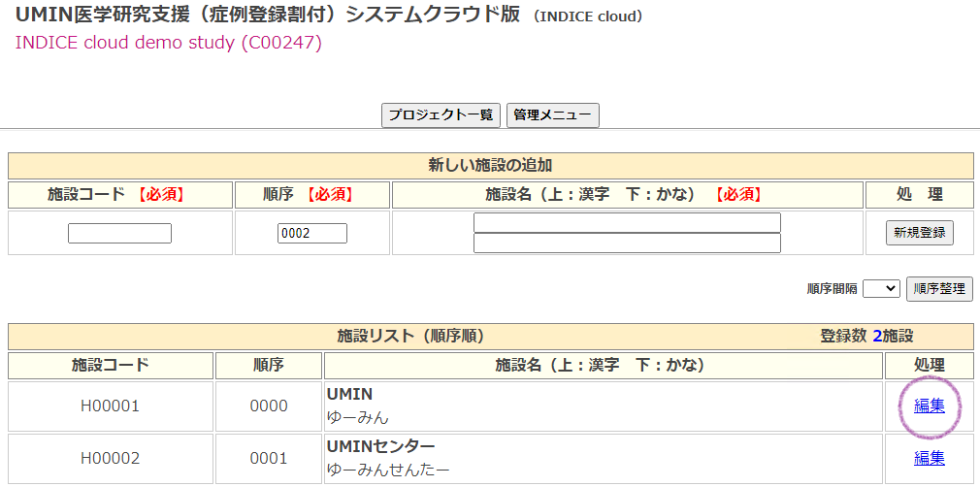
Task: Click the 施設リスト(順序順) list header
Action: pyautogui.click(x=409, y=337)
